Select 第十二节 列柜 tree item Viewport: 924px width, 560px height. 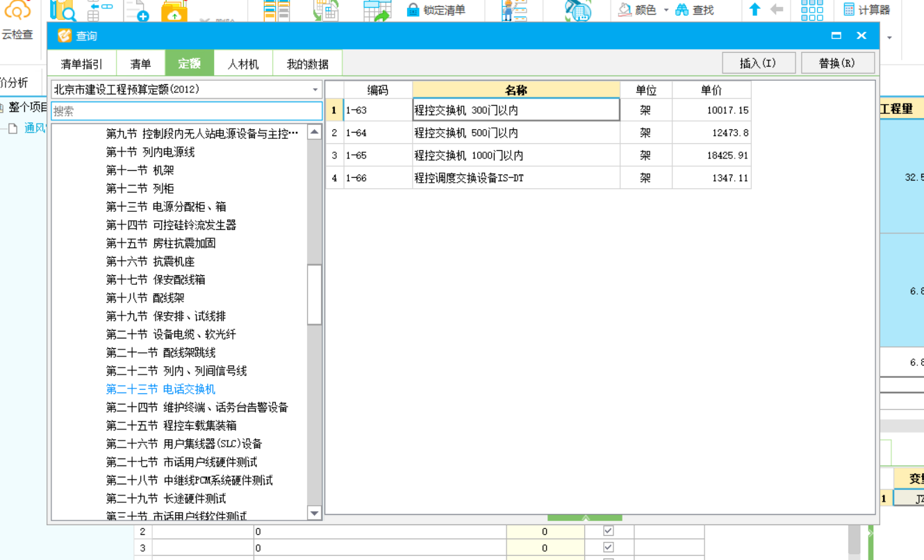tap(140, 188)
